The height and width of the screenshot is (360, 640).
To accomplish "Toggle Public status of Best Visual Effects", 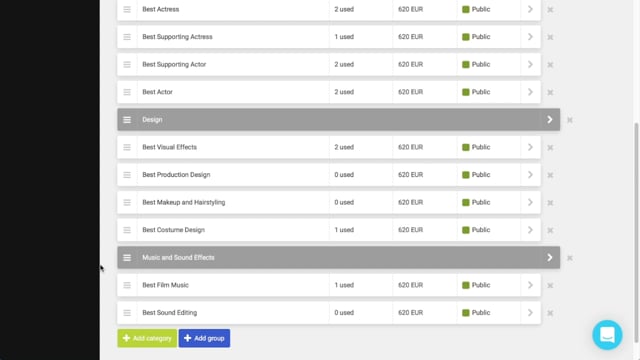I will click(x=476, y=147).
